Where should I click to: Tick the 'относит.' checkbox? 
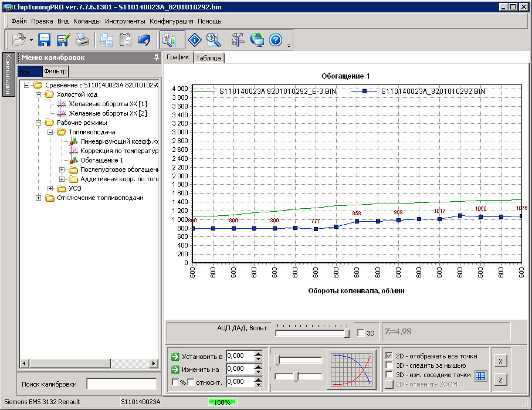click(191, 382)
